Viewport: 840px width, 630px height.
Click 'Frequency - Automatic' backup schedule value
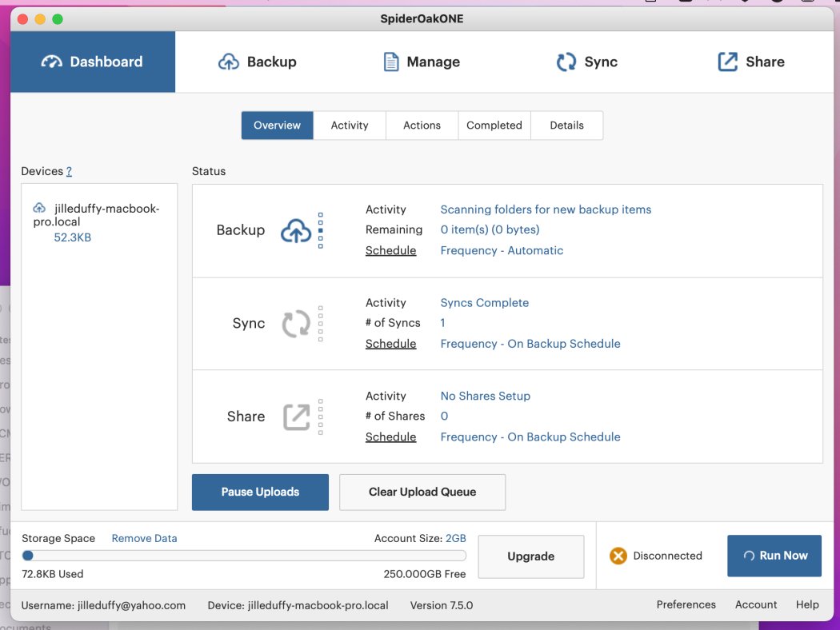(x=502, y=250)
